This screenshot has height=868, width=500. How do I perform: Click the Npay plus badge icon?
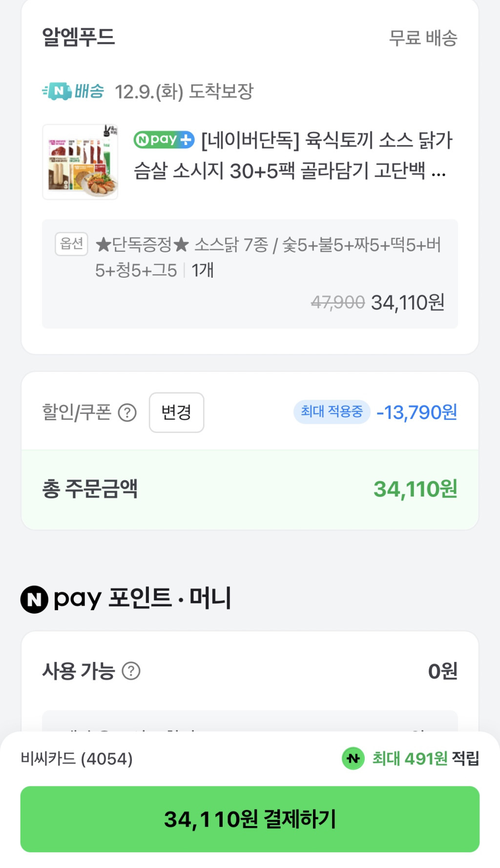pos(164,140)
